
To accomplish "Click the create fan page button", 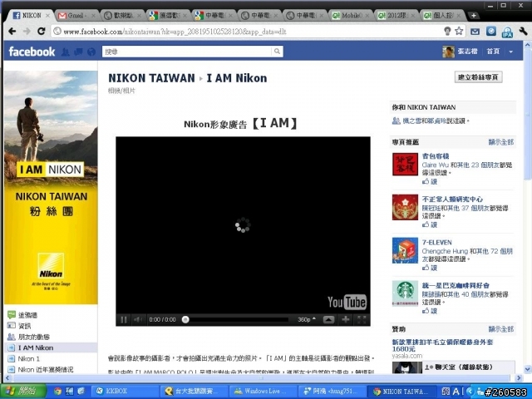I will pyautogui.click(x=478, y=77).
